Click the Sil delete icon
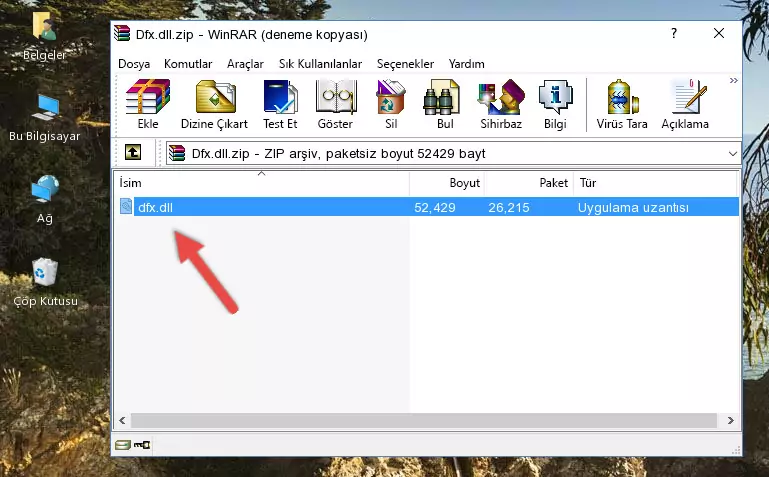The height and width of the screenshot is (477, 769). pyautogui.click(x=391, y=104)
